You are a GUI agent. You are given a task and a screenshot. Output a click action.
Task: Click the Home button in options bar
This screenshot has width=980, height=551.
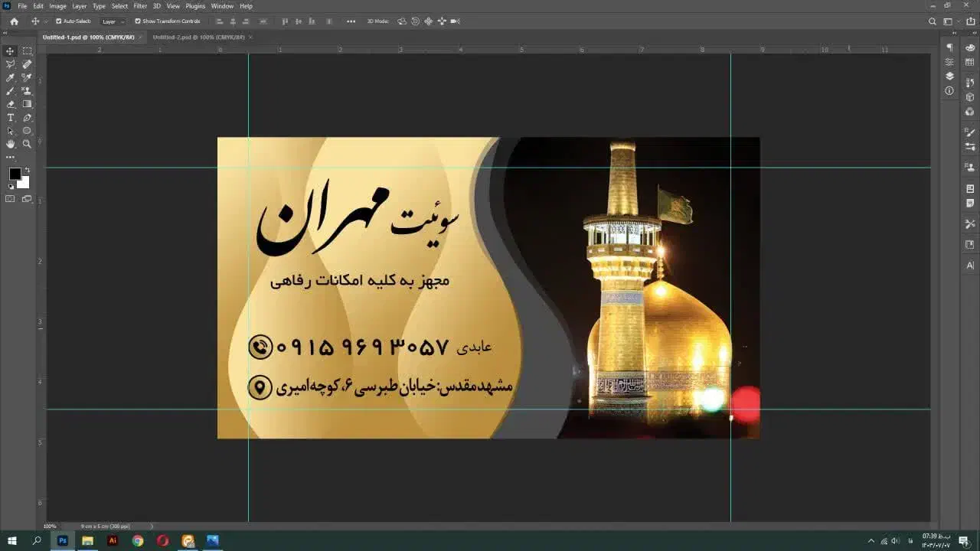point(14,21)
